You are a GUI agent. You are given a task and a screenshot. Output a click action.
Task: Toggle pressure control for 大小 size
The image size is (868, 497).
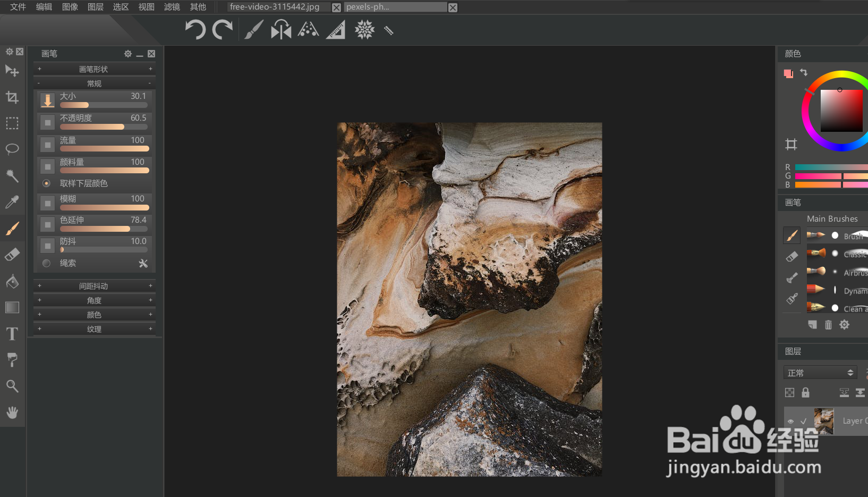pos(48,100)
